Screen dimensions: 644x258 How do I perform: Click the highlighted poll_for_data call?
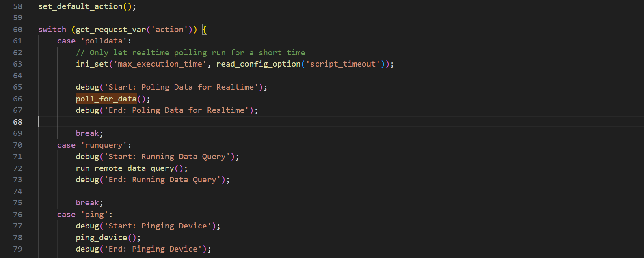(x=106, y=99)
